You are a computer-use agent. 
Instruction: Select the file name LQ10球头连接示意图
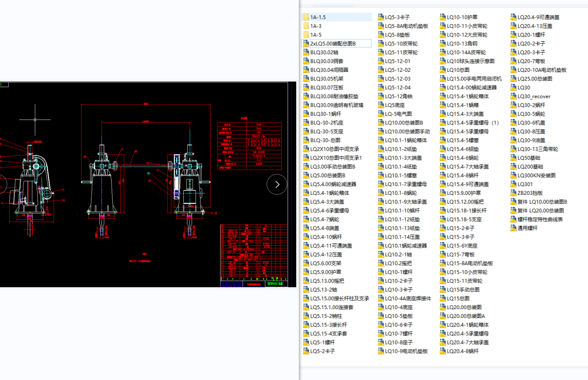[471, 61]
